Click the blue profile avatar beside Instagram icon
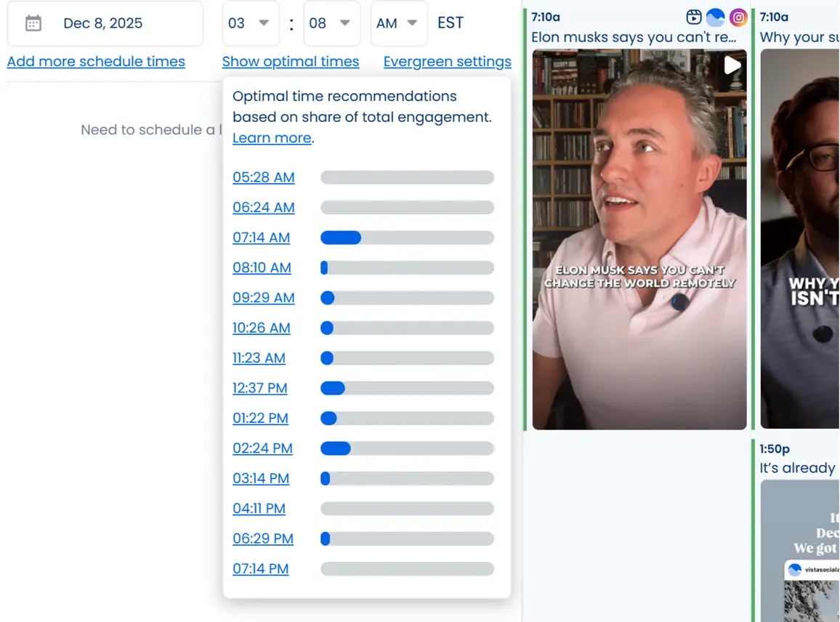 click(x=716, y=17)
